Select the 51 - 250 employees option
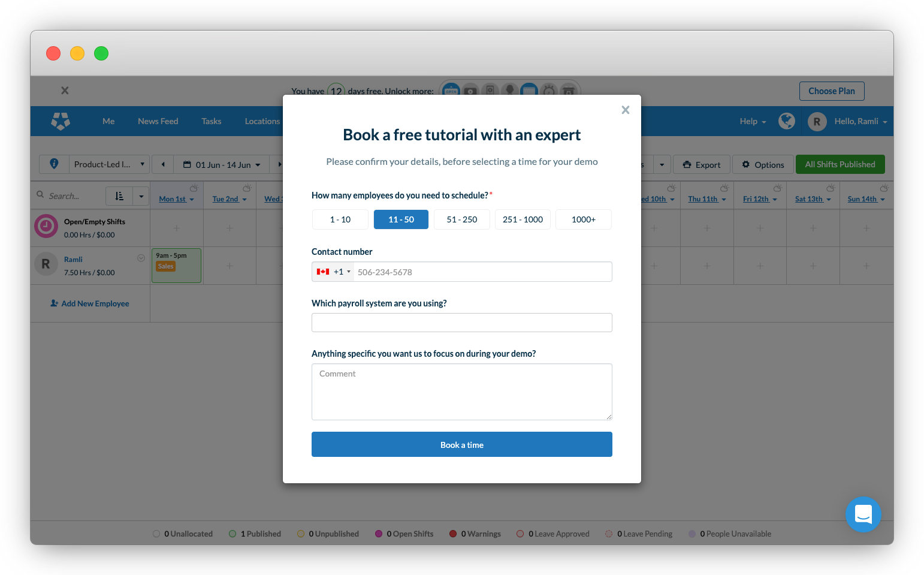 point(461,219)
